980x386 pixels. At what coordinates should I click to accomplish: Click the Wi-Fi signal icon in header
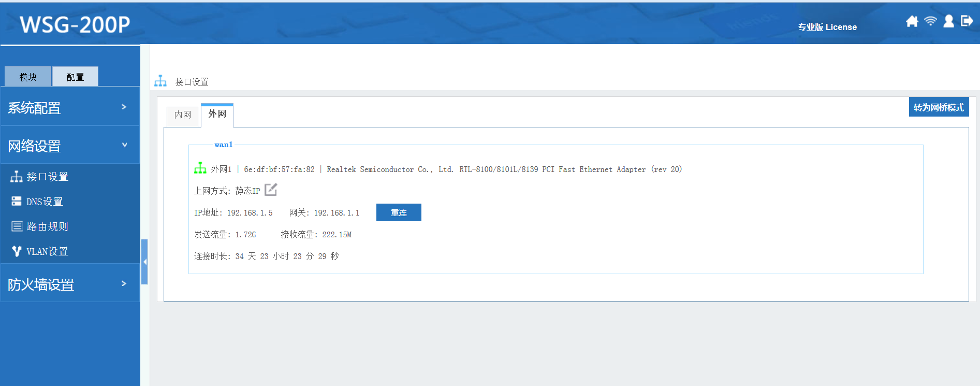point(930,21)
